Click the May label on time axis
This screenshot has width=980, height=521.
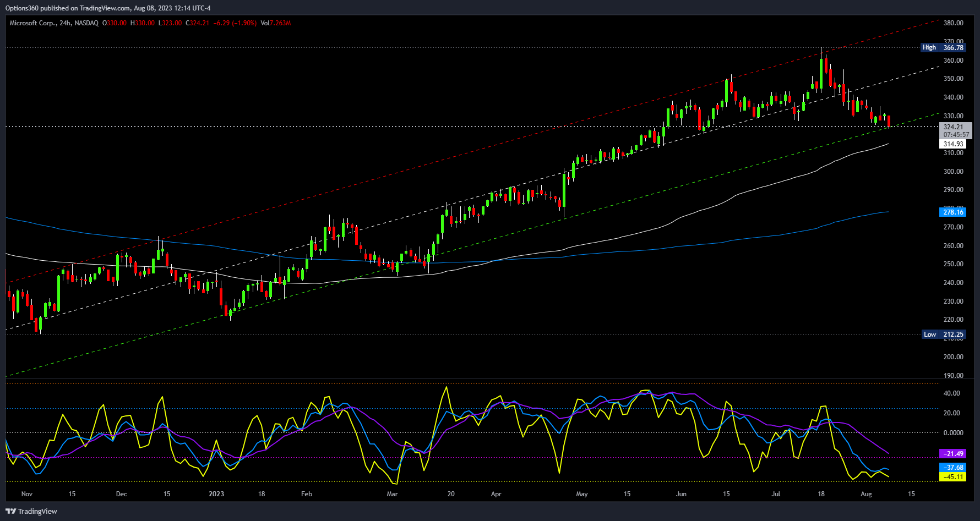[x=582, y=494]
